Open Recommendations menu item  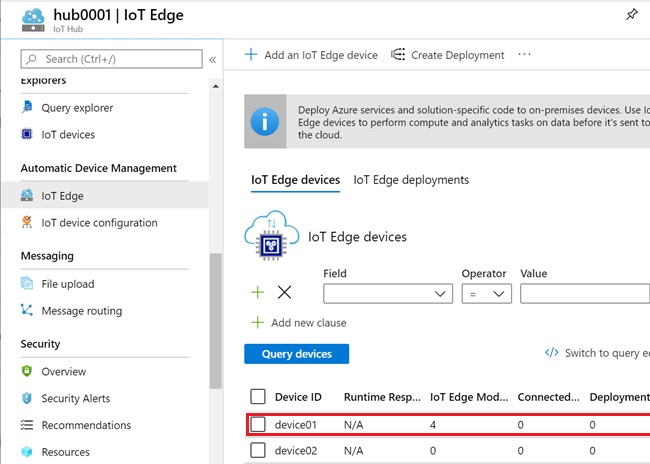[86, 425]
